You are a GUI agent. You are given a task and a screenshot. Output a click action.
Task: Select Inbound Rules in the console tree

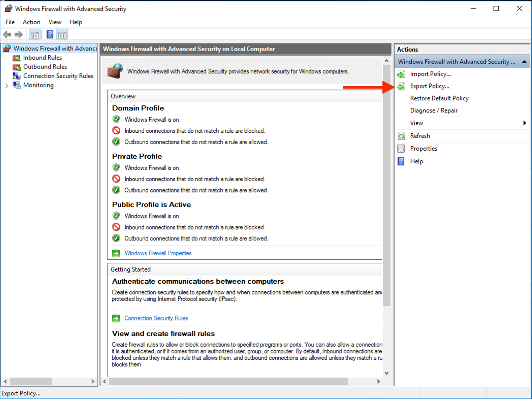pyautogui.click(x=42, y=58)
